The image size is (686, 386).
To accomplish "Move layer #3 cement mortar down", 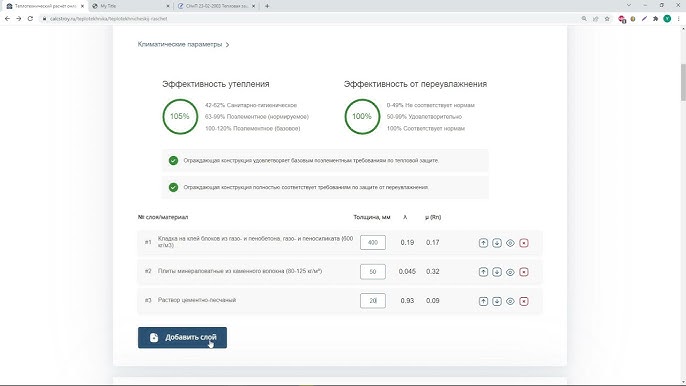I will pos(497,301).
